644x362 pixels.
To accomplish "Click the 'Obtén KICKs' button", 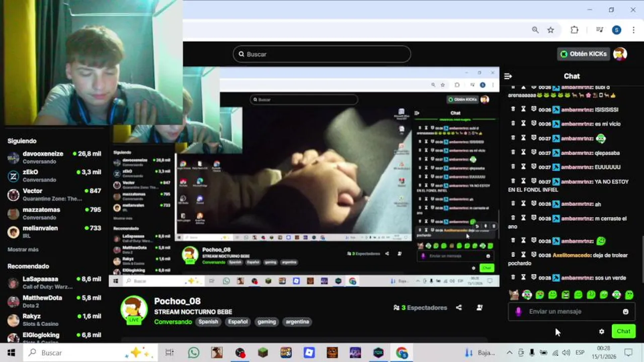I will (x=584, y=54).
